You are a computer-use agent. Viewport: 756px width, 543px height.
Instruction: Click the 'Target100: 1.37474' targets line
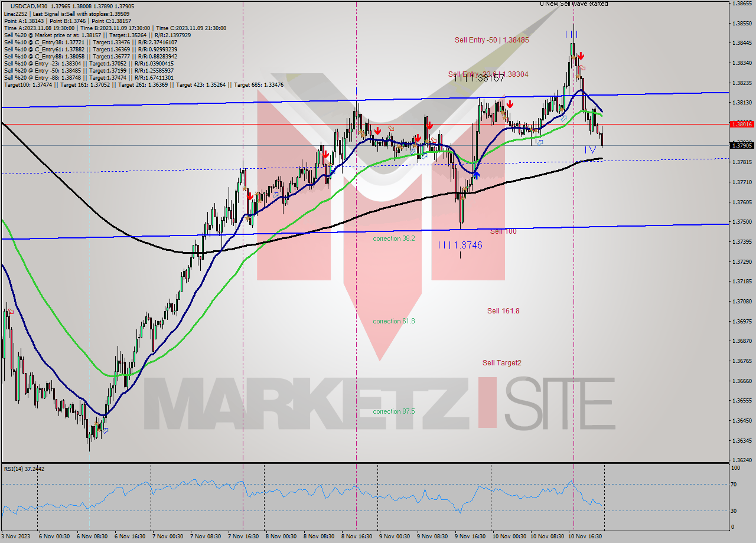coord(144,85)
